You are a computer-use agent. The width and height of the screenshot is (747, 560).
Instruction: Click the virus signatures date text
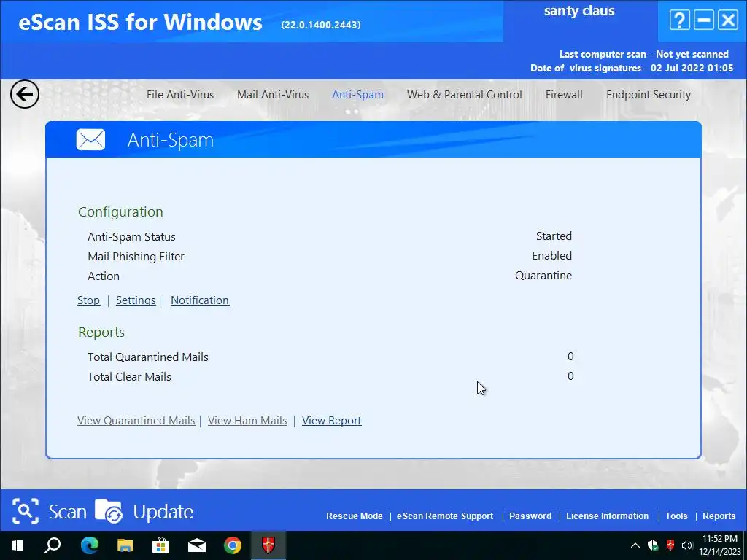pos(632,68)
